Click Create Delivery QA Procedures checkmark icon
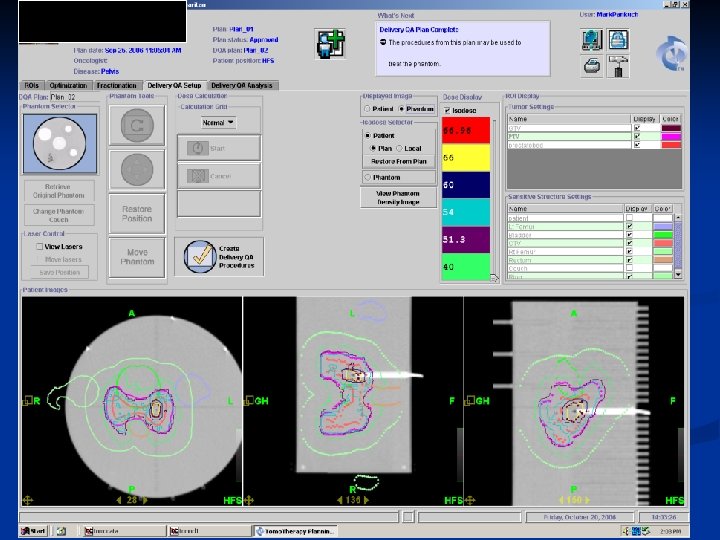Screen dimensions: 720x540 coord(200,256)
